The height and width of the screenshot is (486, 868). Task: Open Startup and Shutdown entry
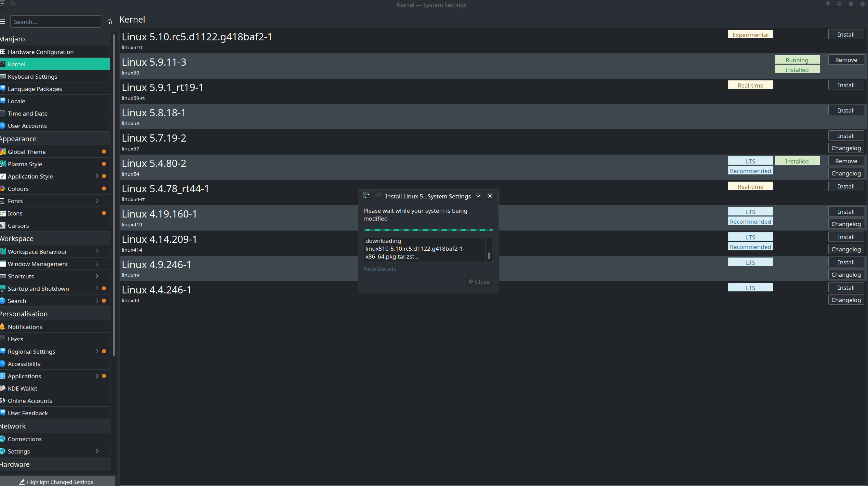pos(55,289)
